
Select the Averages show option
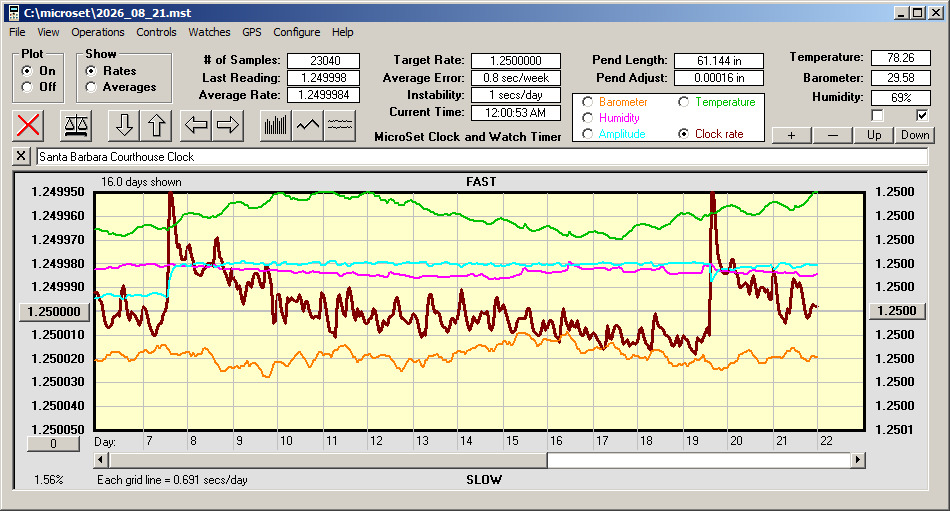tap(91, 87)
